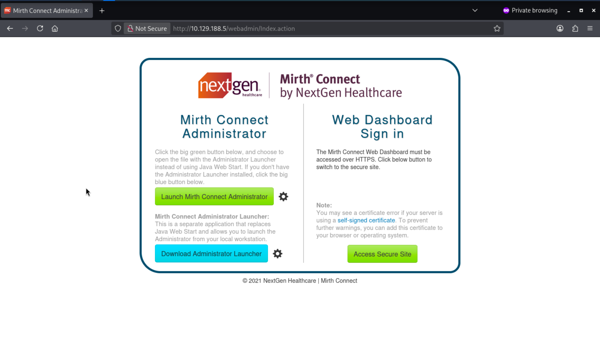The height and width of the screenshot is (364, 600).
Task: Close the Mirth Connect tab
Action: click(86, 11)
